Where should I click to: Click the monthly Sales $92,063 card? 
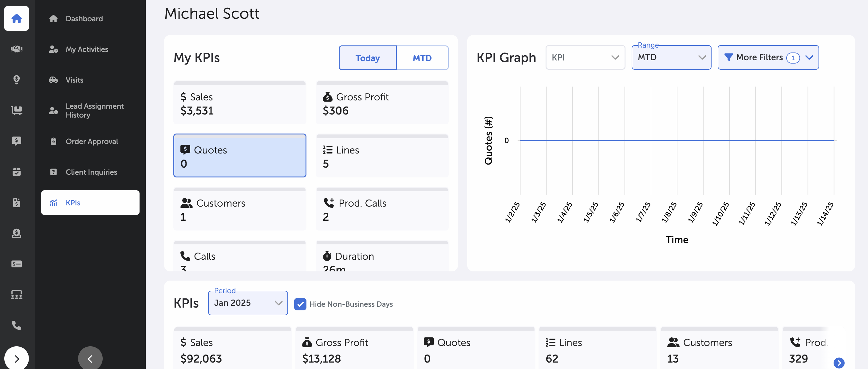[232, 348]
